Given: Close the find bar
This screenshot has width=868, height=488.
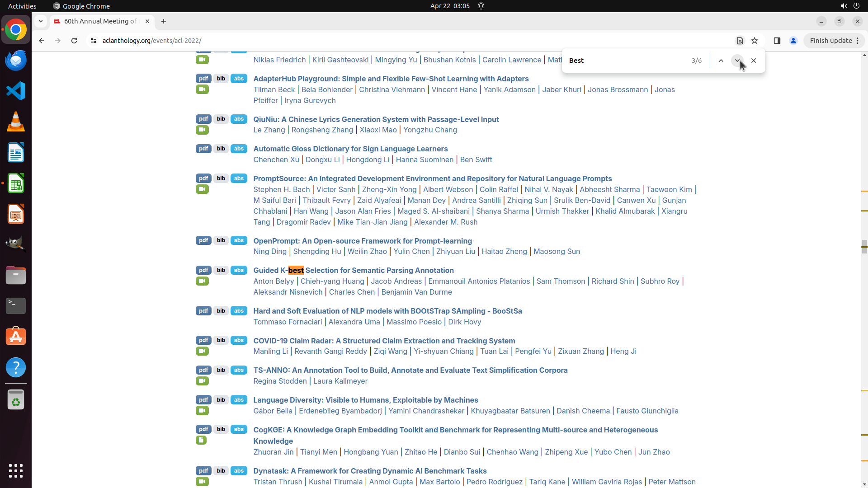Looking at the screenshot, I should point(754,61).
